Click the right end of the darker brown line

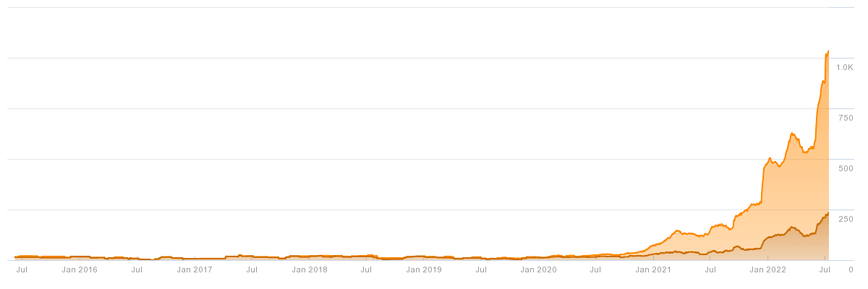click(x=828, y=213)
